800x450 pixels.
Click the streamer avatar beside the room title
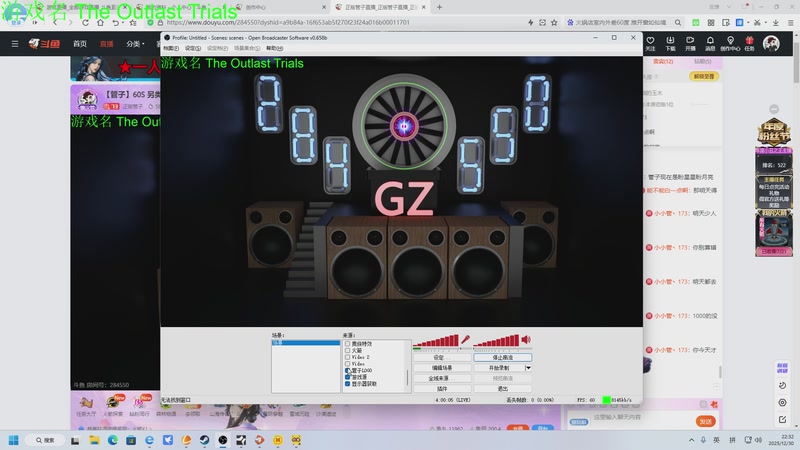point(87,99)
